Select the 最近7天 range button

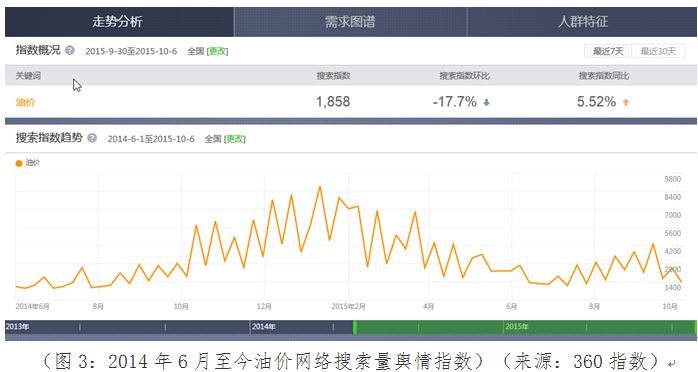pyautogui.click(x=608, y=51)
